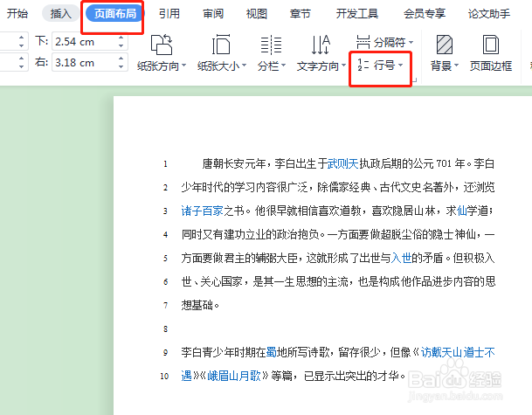Decrease the right margin 3.18 cm value
This screenshot has height=415, width=532.
pos(121,66)
